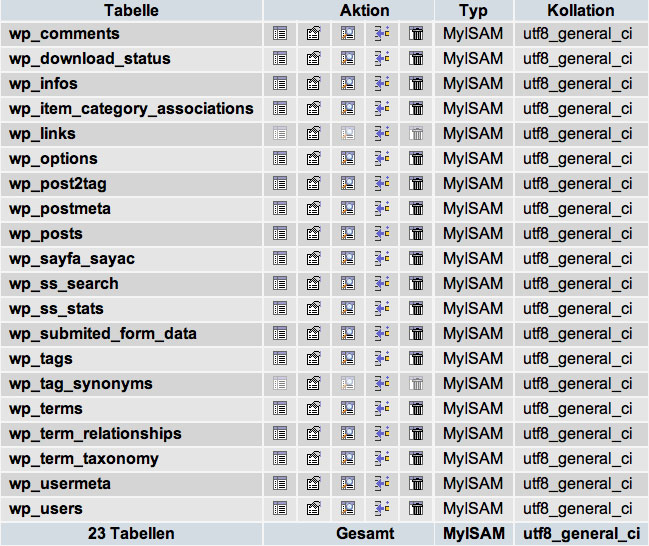Empty the wp_options table
The height and width of the screenshot is (546, 649).
[x=416, y=158]
